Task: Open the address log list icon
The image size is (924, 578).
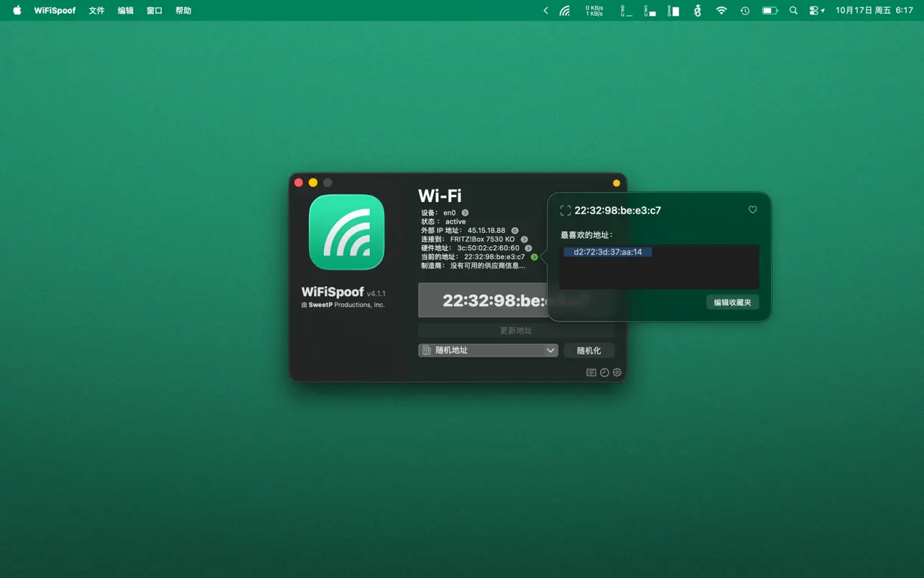Action: tap(591, 372)
